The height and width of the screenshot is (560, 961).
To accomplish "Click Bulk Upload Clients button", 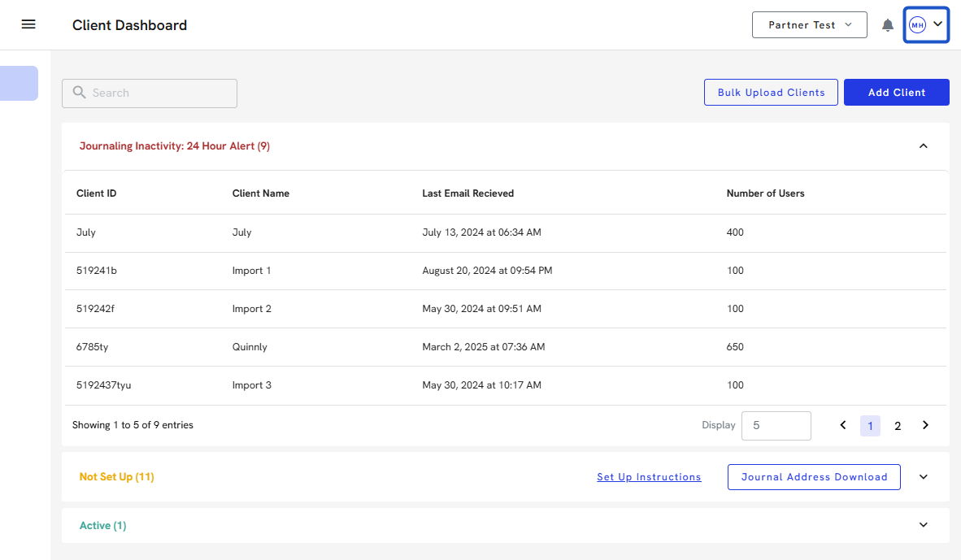I will pos(771,93).
